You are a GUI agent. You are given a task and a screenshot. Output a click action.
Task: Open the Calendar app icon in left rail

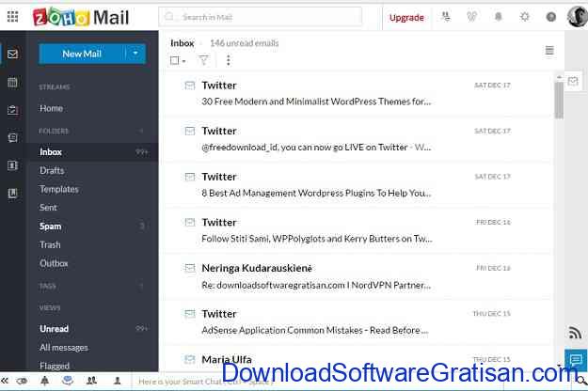[13, 82]
